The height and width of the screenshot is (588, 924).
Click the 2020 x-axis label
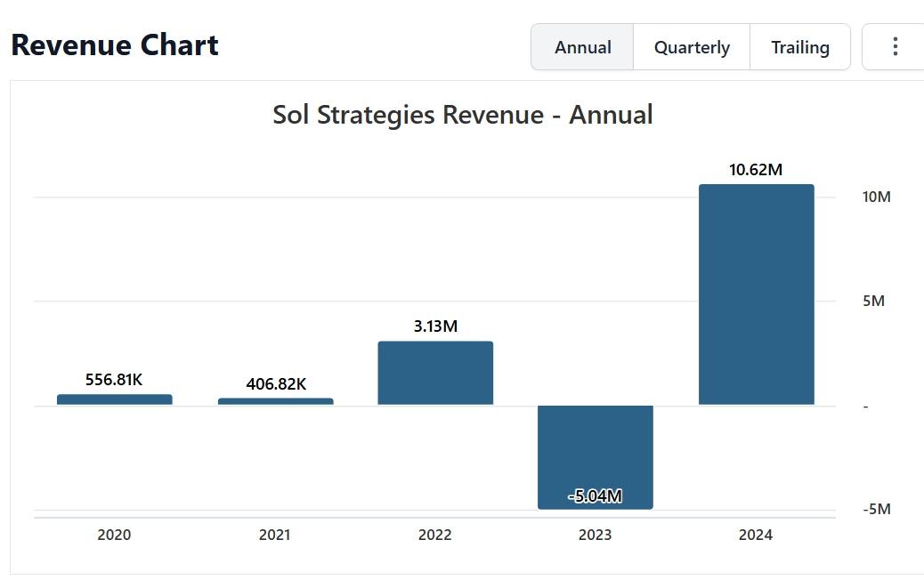pyautogui.click(x=114, y=535)
